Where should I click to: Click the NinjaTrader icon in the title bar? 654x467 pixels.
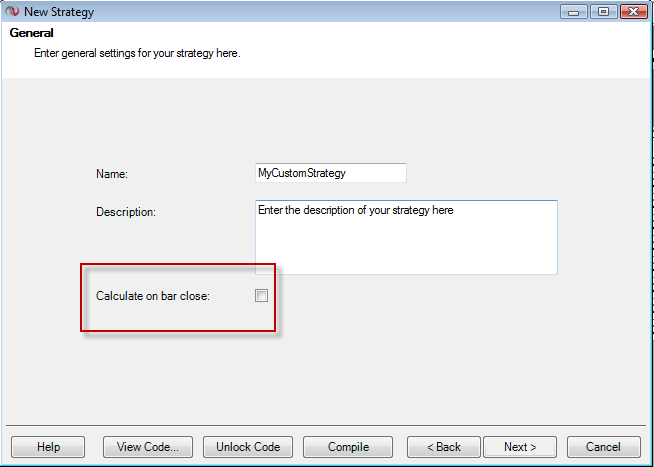pos(11,11)
